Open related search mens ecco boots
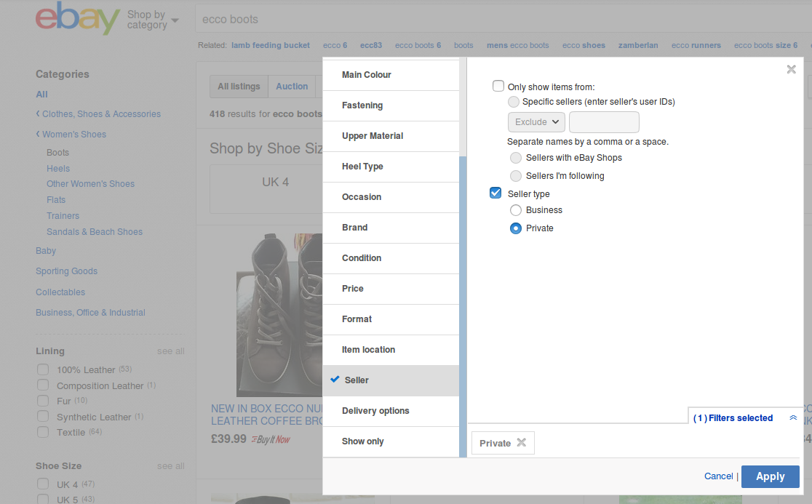Image resolution: width=812 pixels, height=504 pixels. click(x=518, y=46)
